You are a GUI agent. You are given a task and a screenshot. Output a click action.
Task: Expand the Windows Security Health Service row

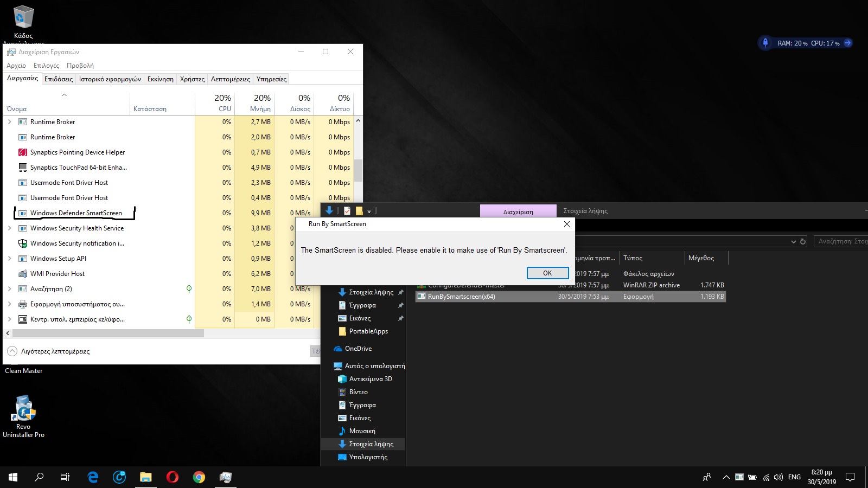[x=9, y=228]
